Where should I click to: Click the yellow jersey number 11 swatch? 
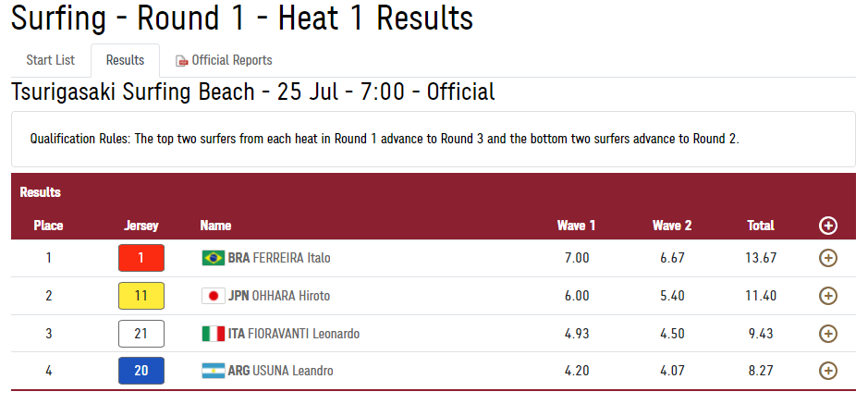point(141,296)
